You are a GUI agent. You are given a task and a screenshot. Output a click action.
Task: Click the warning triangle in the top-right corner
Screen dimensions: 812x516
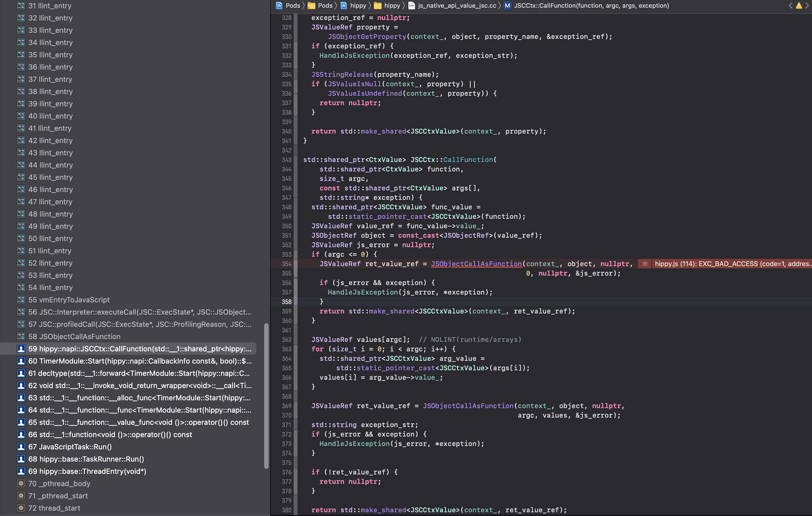pos(799,5)
